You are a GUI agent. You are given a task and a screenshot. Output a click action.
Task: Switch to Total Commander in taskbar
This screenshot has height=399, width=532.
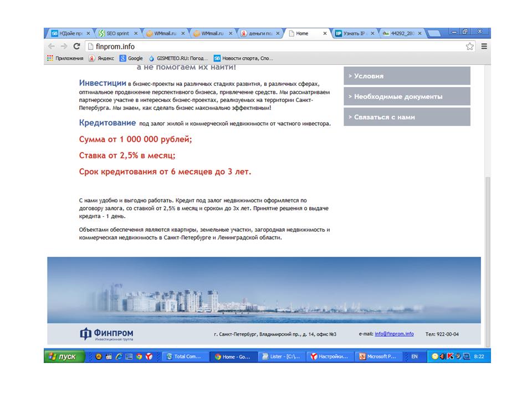coord(185,356)
